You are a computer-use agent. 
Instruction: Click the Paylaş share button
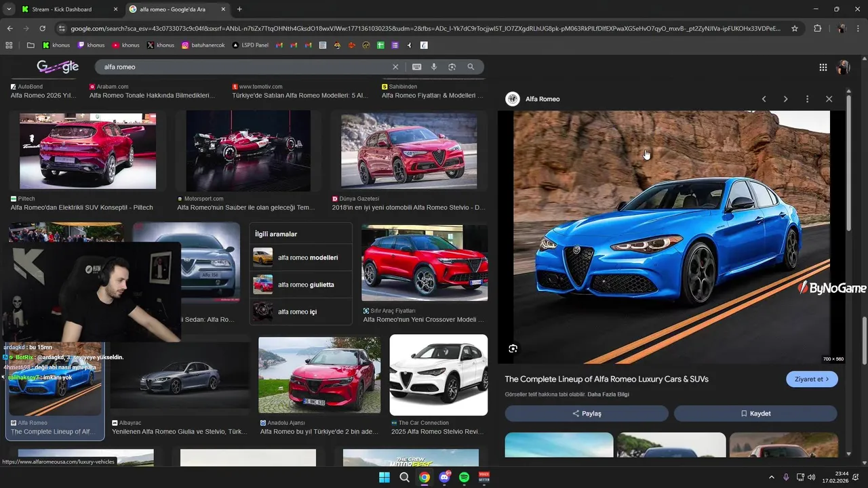587,413
